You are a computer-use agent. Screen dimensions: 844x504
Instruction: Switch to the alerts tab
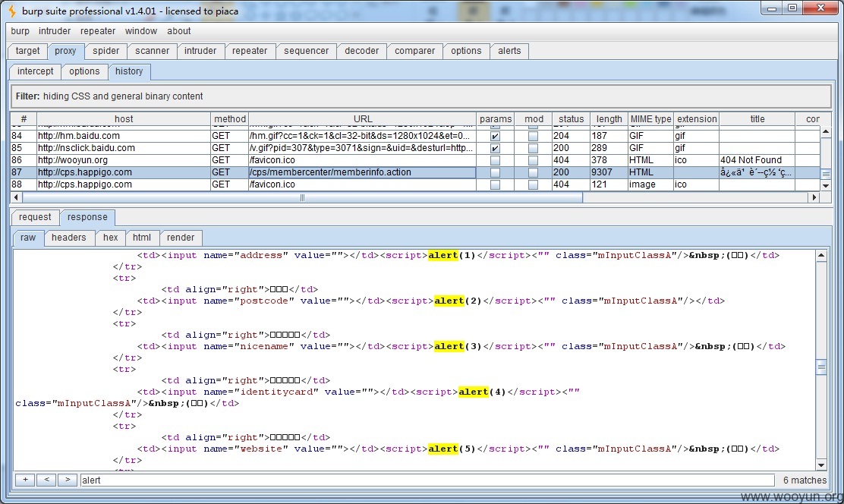click(x=509, y=51)
